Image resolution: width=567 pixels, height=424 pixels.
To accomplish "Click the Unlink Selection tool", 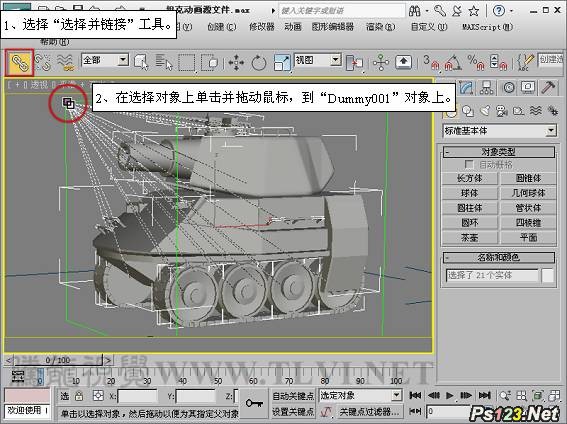I will pos(43,63).
